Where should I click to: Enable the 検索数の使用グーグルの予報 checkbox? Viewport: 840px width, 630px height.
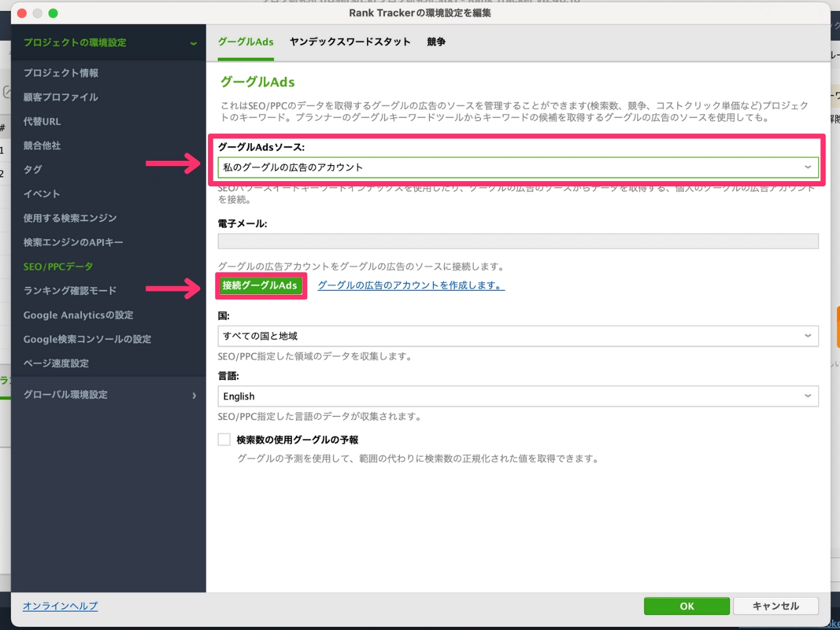coord(224,440)
